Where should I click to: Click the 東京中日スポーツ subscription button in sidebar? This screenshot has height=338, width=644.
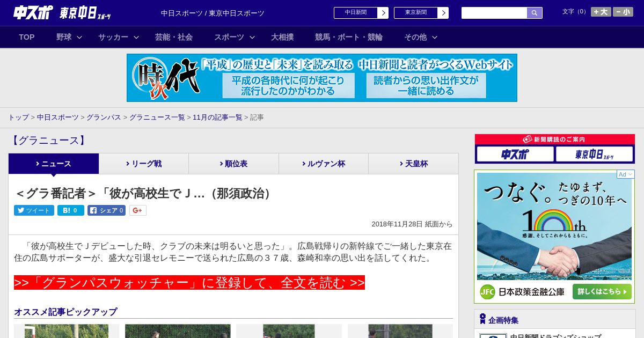595,155
